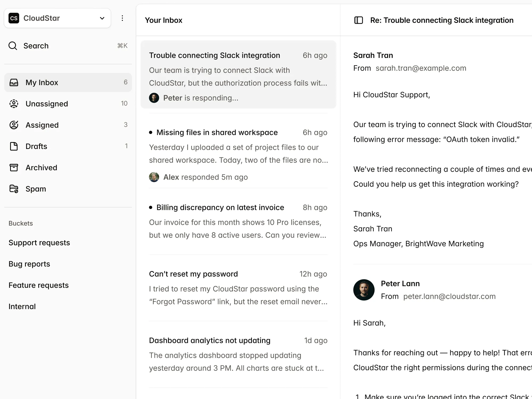The image size is (532, 399).
Task: Click the Unassigned count 10
Action: [124, 103]
